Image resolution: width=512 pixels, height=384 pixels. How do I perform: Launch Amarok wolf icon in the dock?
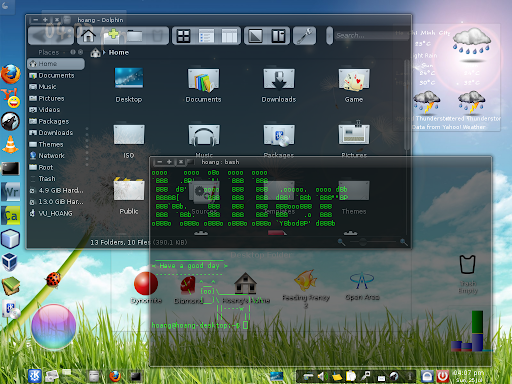10,121
